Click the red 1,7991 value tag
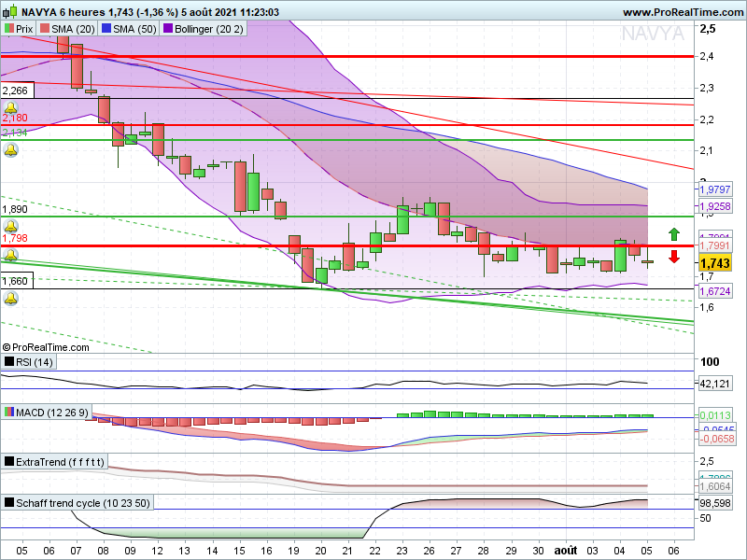This screenshot has height=560, width=747. (714, 245)
